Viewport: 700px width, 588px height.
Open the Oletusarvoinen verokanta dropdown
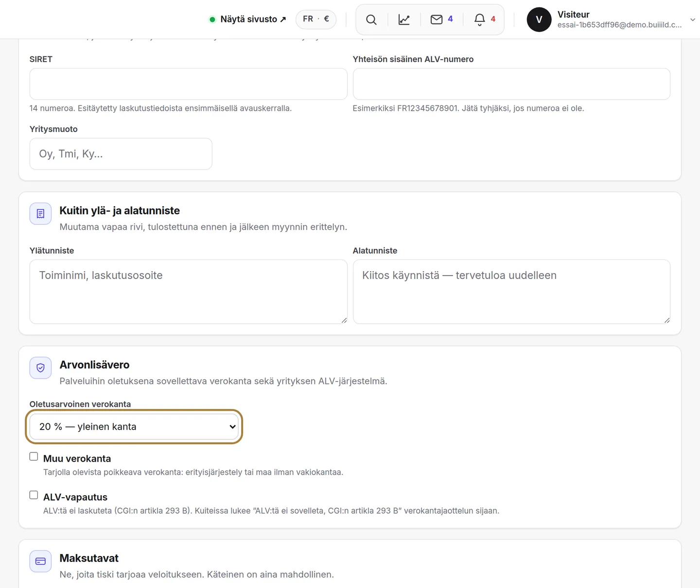coord(134,427)
